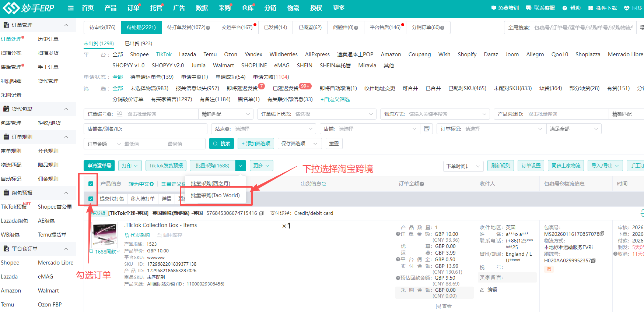
Task: Click the help icon beside 订单金额 column header
Action: 422,184
